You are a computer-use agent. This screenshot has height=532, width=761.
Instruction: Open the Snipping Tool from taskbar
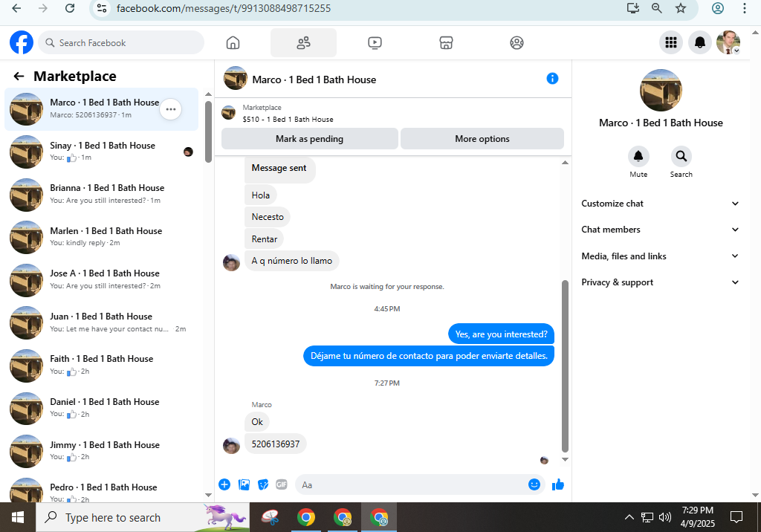pyautogui.click(x=271, y=517)
